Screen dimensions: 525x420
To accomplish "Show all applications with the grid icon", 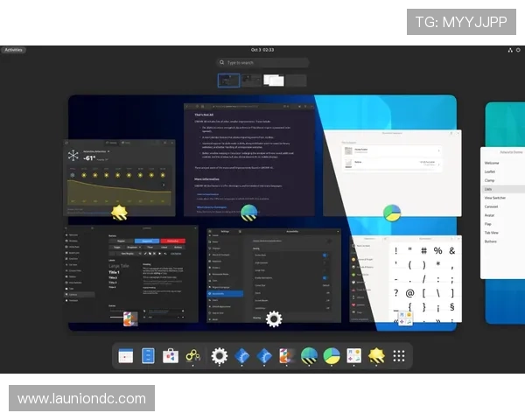I will click(x=399, y=356).
